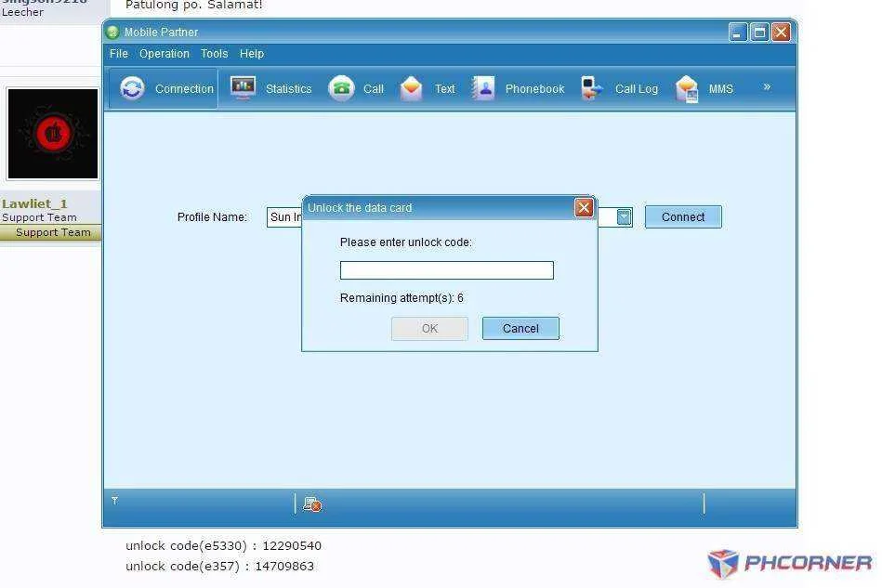882x588 pixels.
Task: Click the 'Remaining attempt(s): 6' text
Action: (402, 298)
